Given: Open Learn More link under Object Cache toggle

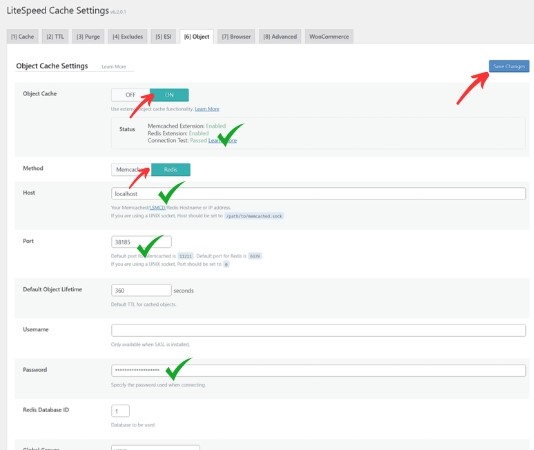Looking at the screenshot, I should pyautogui.click(x=207, y=109).
